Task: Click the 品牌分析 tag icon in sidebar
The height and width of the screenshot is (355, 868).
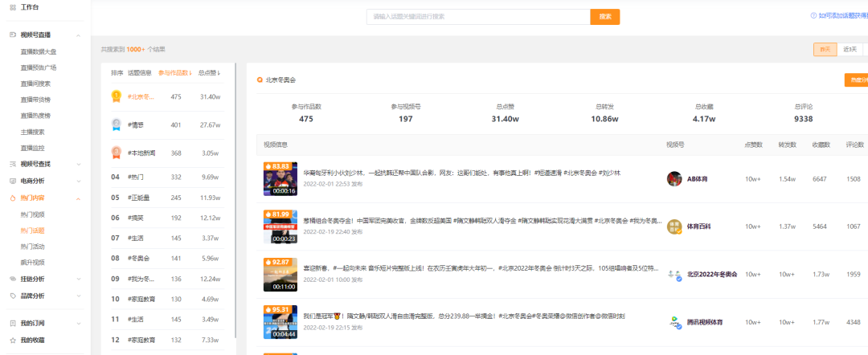Action: pyautogui.click(x=12, y=296)
